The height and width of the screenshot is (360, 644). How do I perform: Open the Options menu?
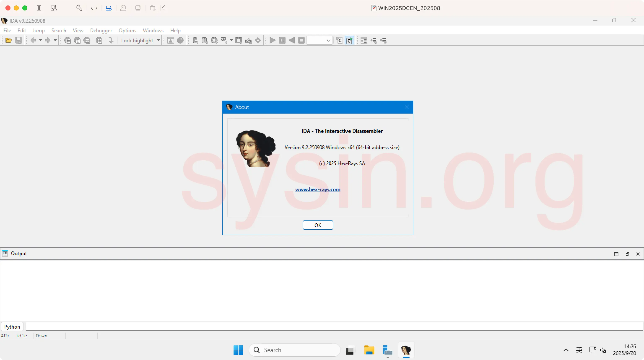point(127,30)
